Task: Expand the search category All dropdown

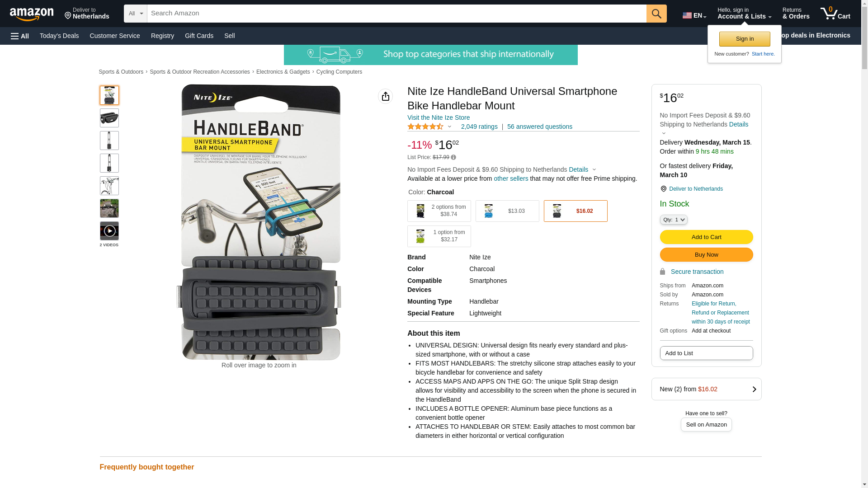Action: tap(136, 14)
